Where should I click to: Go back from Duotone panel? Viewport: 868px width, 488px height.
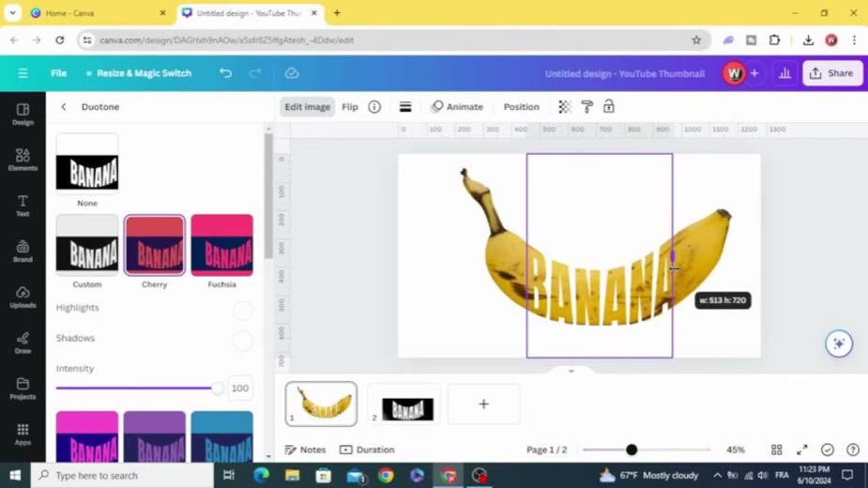(63, 106)
